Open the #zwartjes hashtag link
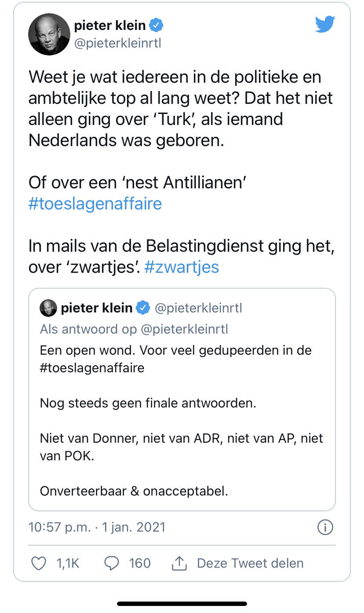 181,267
